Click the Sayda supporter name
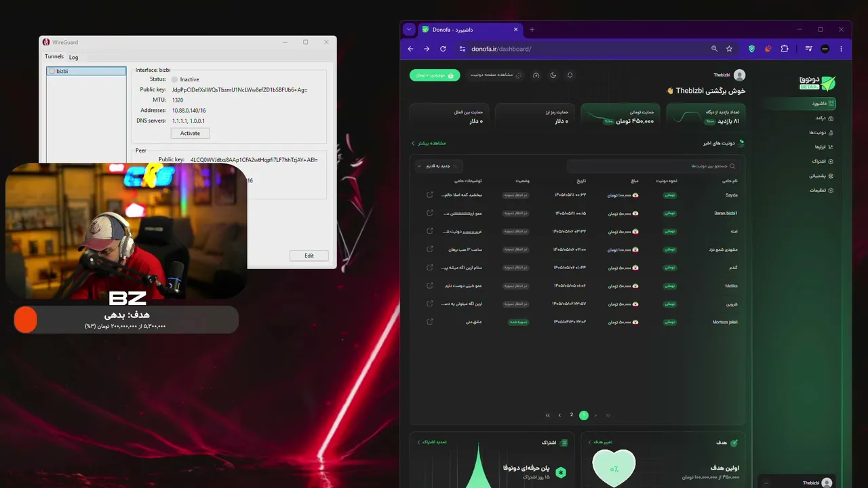868x488 pixels. coord(731,195)
